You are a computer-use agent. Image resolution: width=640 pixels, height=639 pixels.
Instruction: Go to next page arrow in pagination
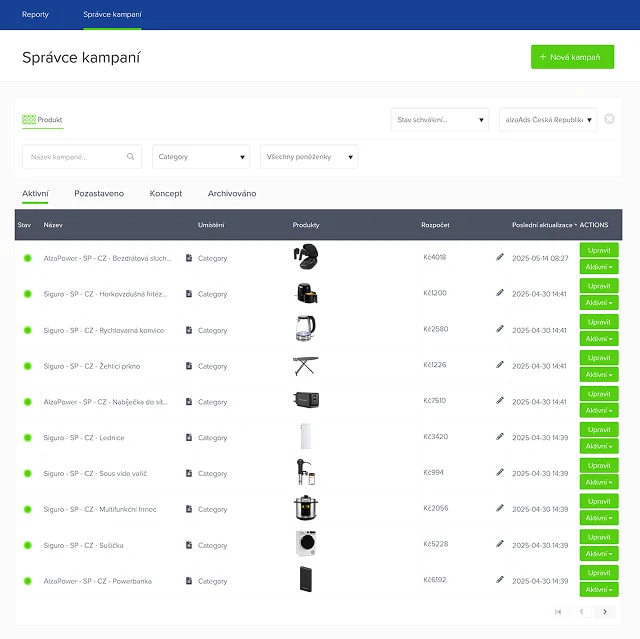pos(604,611)
